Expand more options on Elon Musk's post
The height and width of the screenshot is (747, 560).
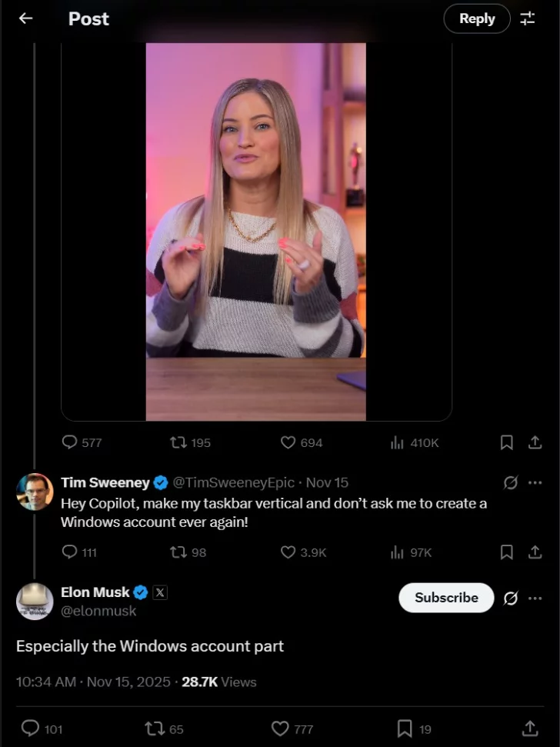[x=535, y=598]
